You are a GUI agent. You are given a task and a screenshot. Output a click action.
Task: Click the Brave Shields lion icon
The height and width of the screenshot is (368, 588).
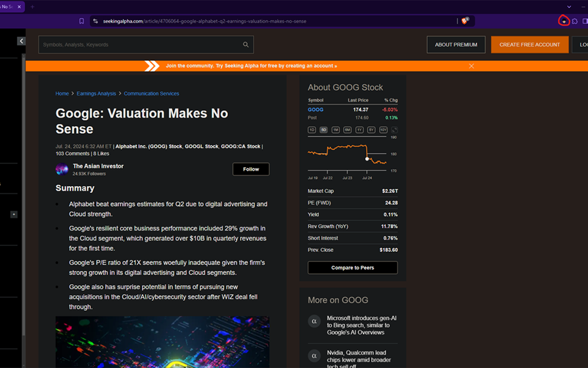coord(465,21)
